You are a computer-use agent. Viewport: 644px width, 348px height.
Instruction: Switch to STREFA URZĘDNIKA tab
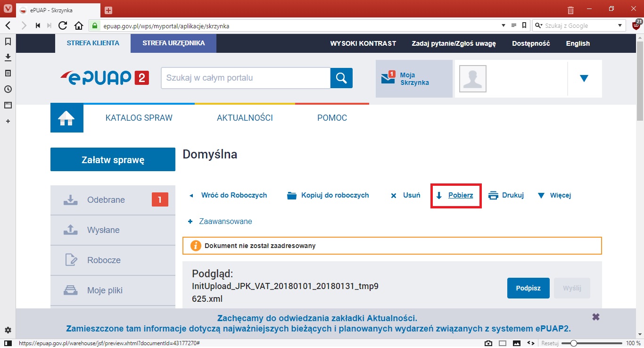173,43
